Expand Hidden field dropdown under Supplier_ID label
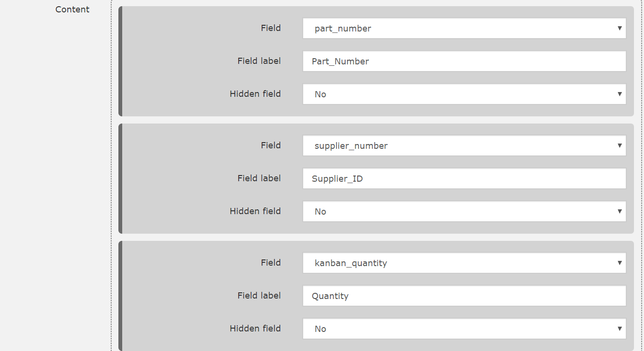This screenshot has width=644, height=351. point(464,212)
